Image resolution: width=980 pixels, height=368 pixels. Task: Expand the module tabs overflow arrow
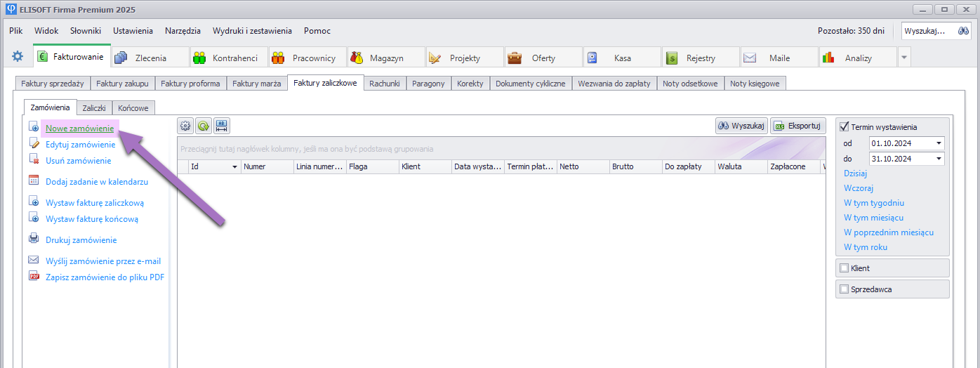pos(904,58)
